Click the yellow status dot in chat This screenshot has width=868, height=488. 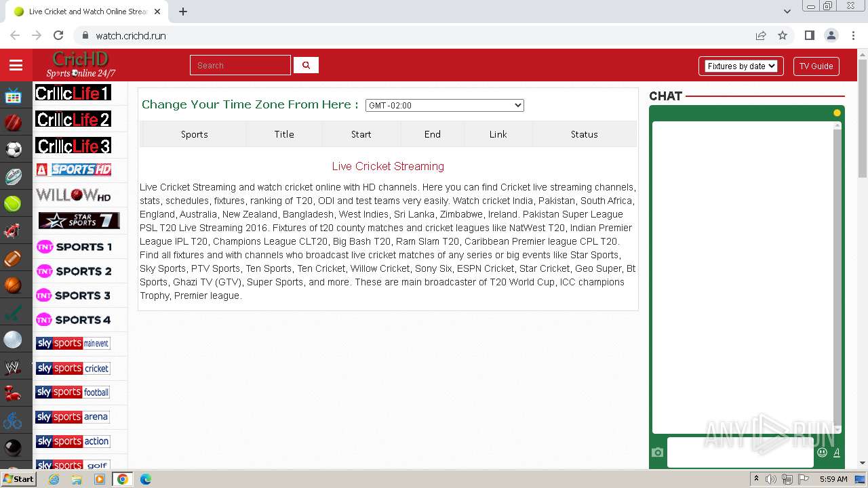point(837,113)
